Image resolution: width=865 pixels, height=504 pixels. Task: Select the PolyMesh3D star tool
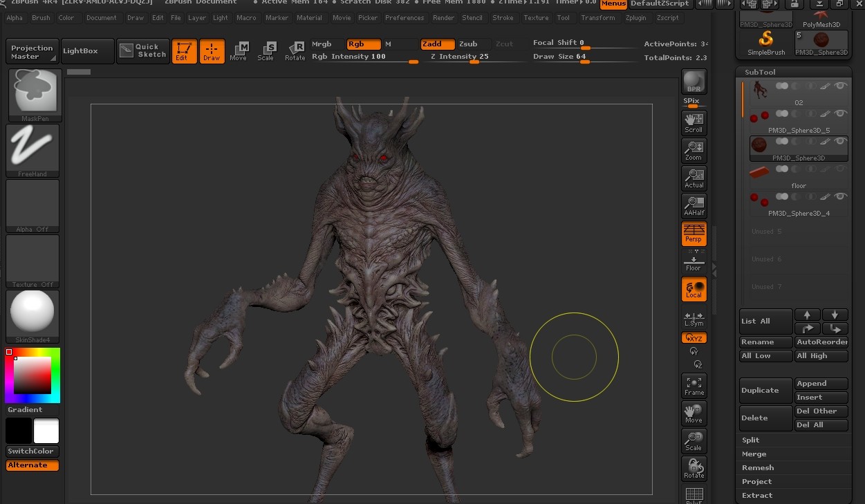pos(821,18)
